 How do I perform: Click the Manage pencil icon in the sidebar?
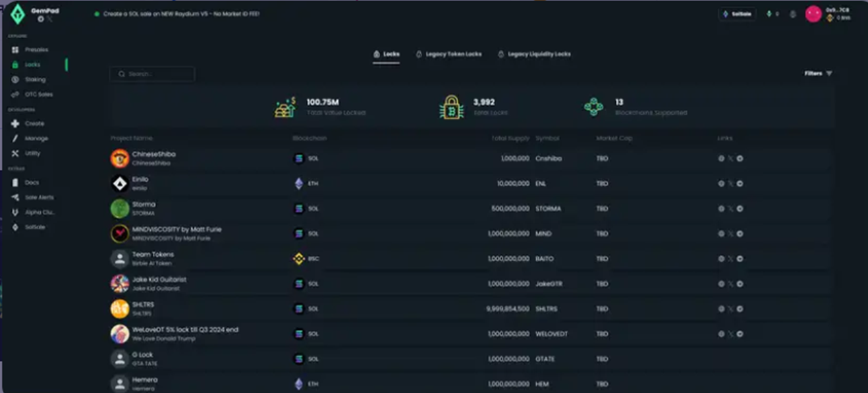click(x=15, y=138)
